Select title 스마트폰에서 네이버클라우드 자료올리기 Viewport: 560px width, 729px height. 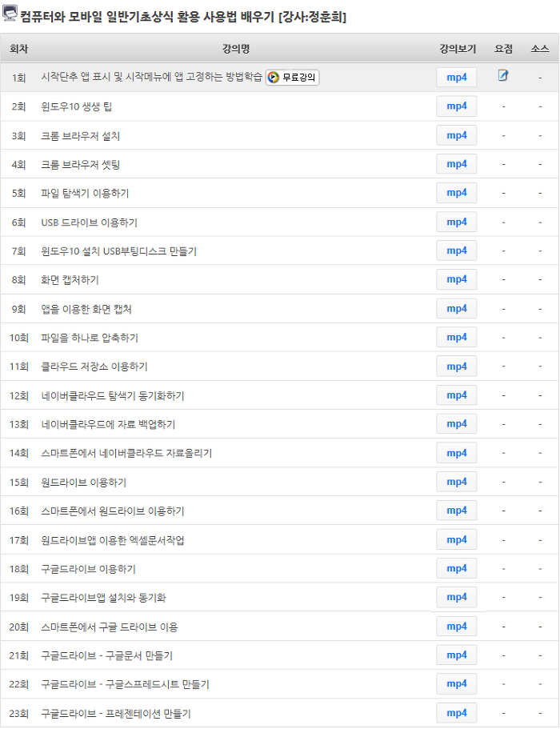click(x=126, y=453)
